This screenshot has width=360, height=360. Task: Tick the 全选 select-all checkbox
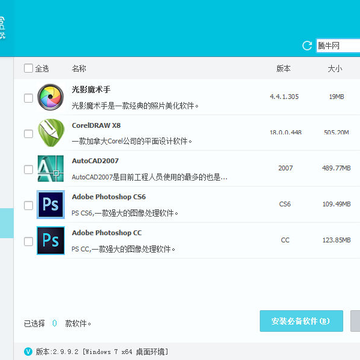(x=28, y=68)
